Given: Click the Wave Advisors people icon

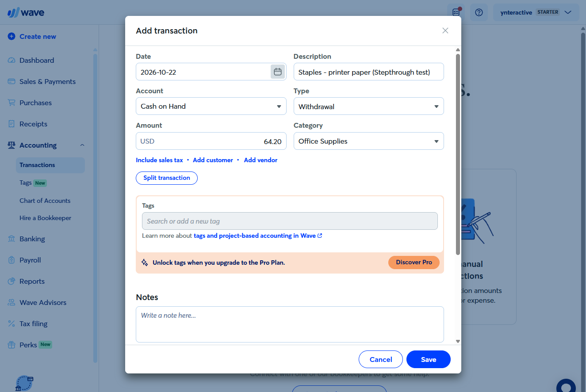Looking at the screenshot, I should (11, 303).
